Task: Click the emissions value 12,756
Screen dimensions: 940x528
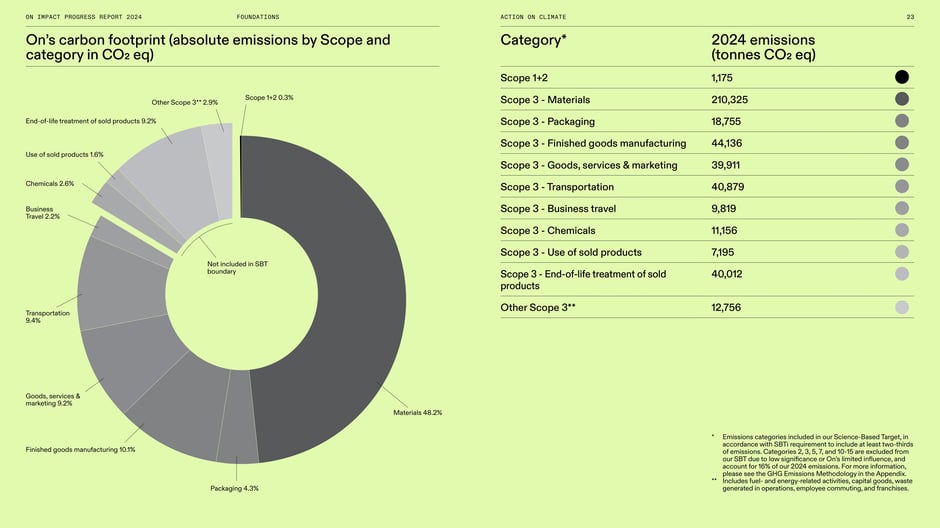Action: coord(726,307)
